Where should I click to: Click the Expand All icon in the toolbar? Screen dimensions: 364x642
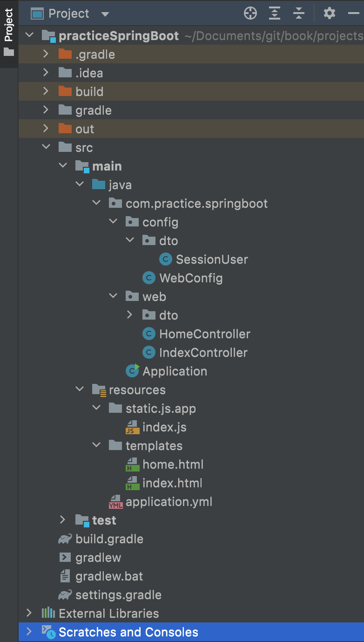[275, 14]
